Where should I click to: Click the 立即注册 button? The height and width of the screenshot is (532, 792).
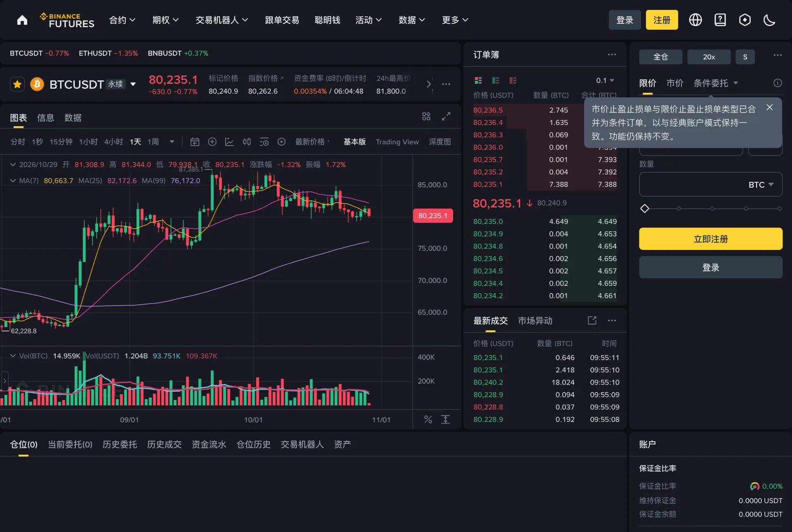[x=711, y=239]
